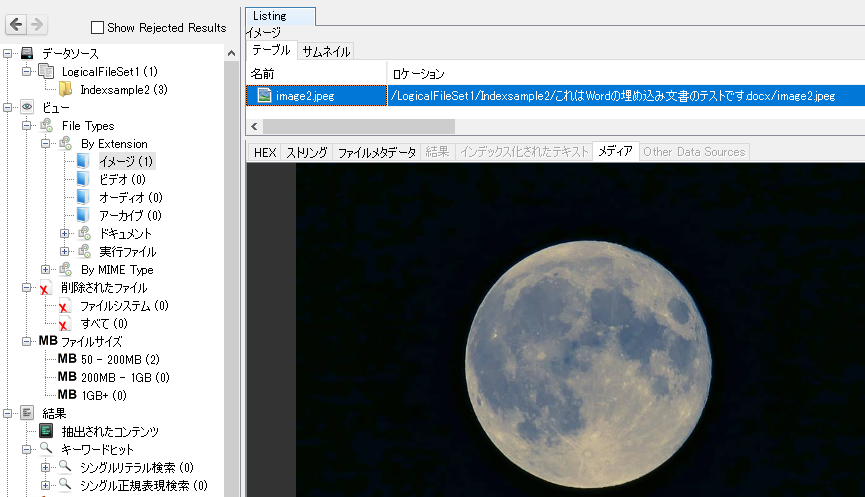Viewport: 865px width, 497px height.
Task: Click the image2.jpeg location path cell
Action: point(626,95)
